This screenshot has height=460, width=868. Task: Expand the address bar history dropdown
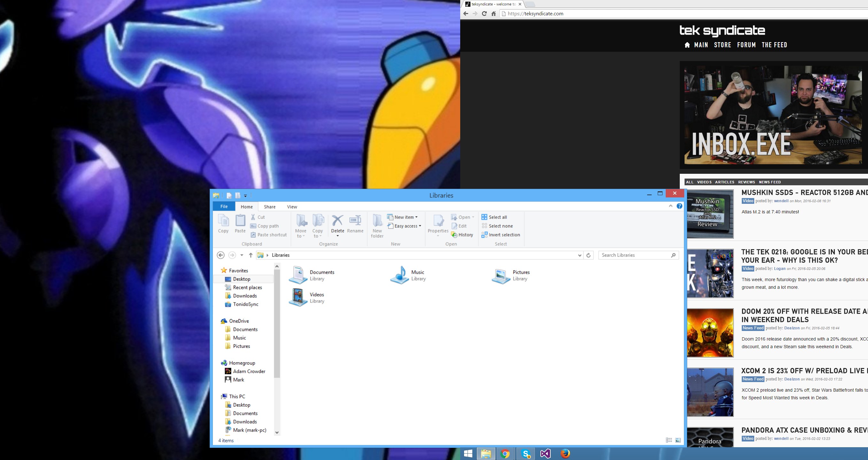pyautogui.click(x=579, y=255)
